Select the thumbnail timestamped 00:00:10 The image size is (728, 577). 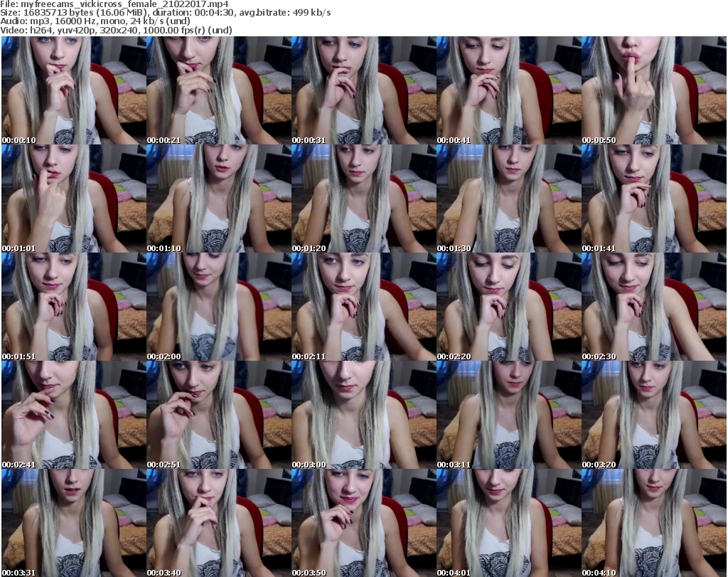tap(73, 90)
